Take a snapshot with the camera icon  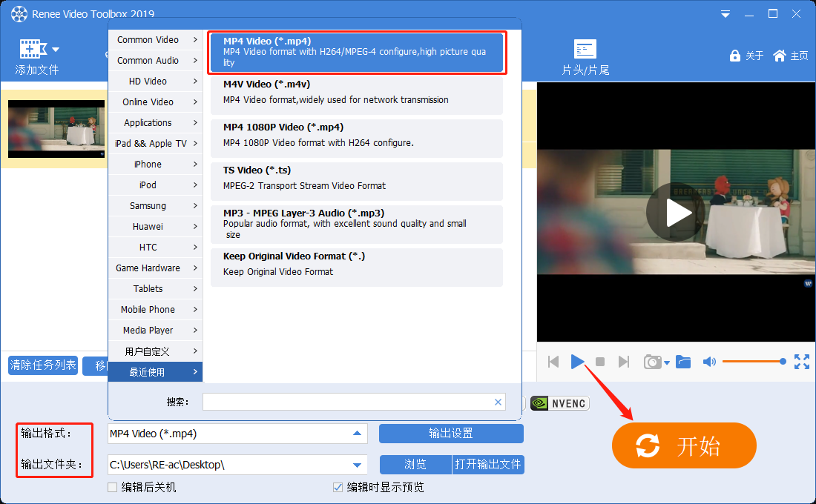coord(653,362)
